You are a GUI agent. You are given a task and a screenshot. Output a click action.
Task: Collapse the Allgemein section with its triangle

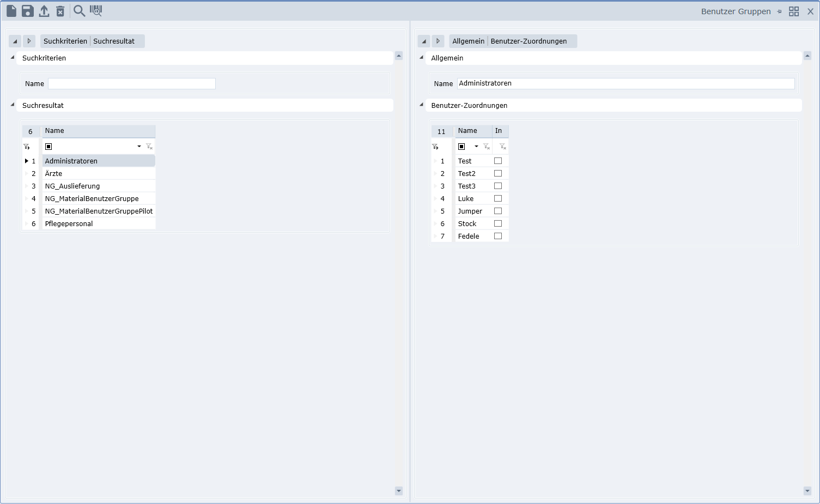tap(421, 57)
